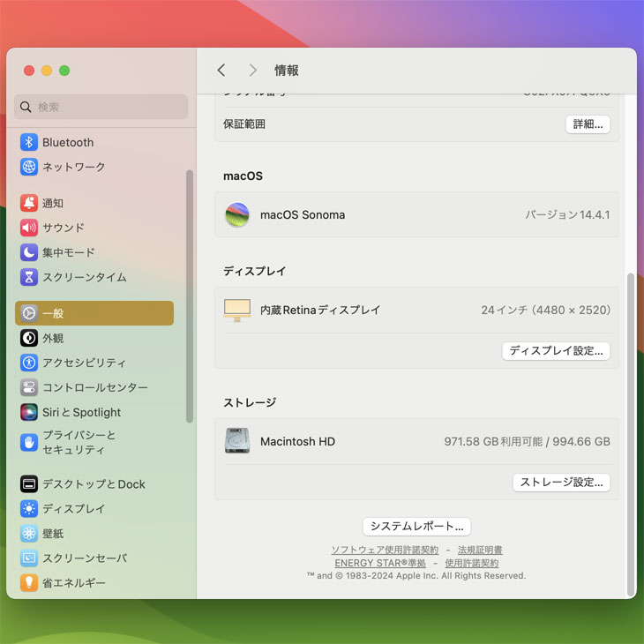Image resolution: width=644 pixels, height=644 pixels.
Task: Click the main pane vertical scrollbar
Action: point(631,435)
